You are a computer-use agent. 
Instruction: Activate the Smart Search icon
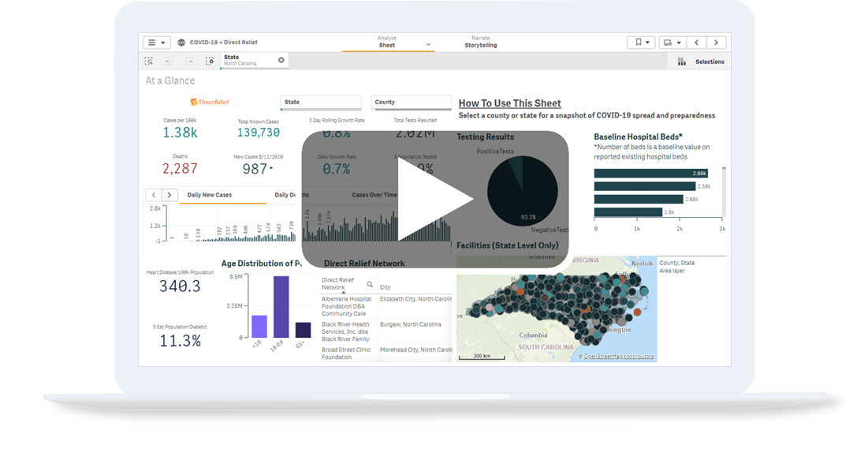click(x=149, y=61)
